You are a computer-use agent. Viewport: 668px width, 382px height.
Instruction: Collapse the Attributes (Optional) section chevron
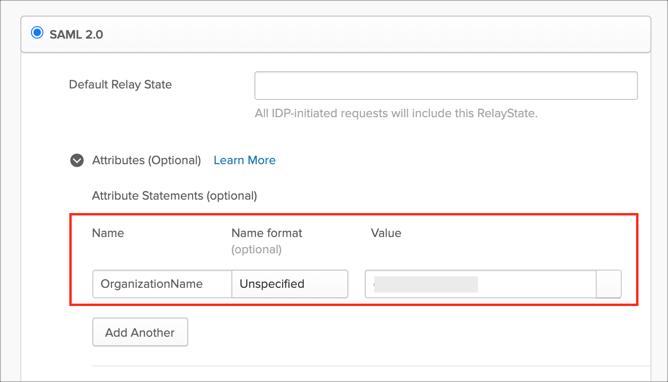click(x=77, y=161)
